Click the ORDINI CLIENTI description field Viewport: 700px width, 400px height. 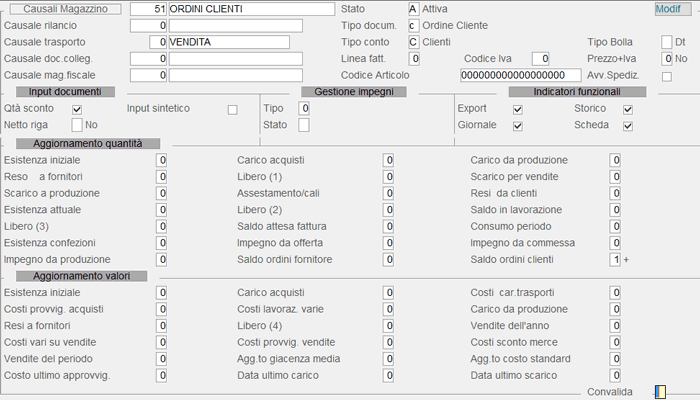point(251,9)
